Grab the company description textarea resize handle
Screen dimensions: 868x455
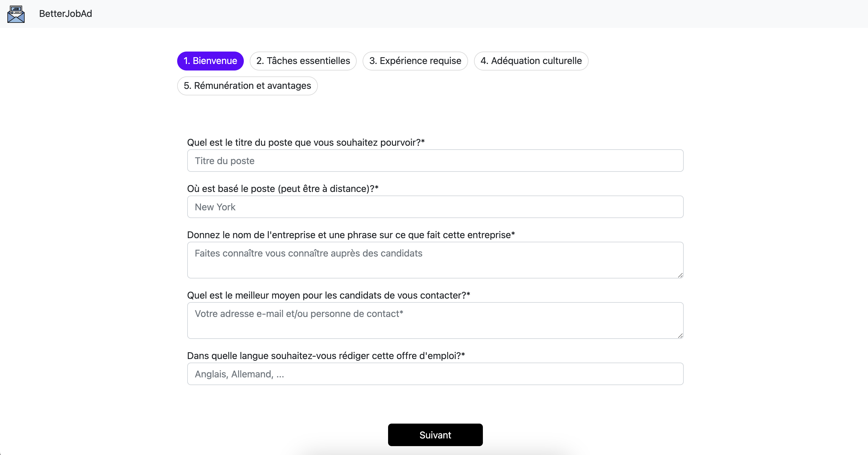(x=680, y=275)
